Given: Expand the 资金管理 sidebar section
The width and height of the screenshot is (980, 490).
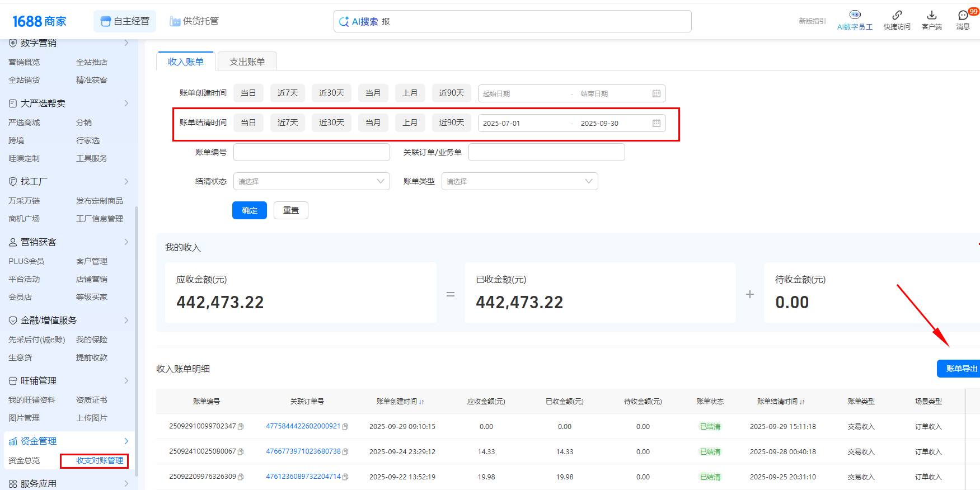Looking at the screenshot, I should pos(126,441).
